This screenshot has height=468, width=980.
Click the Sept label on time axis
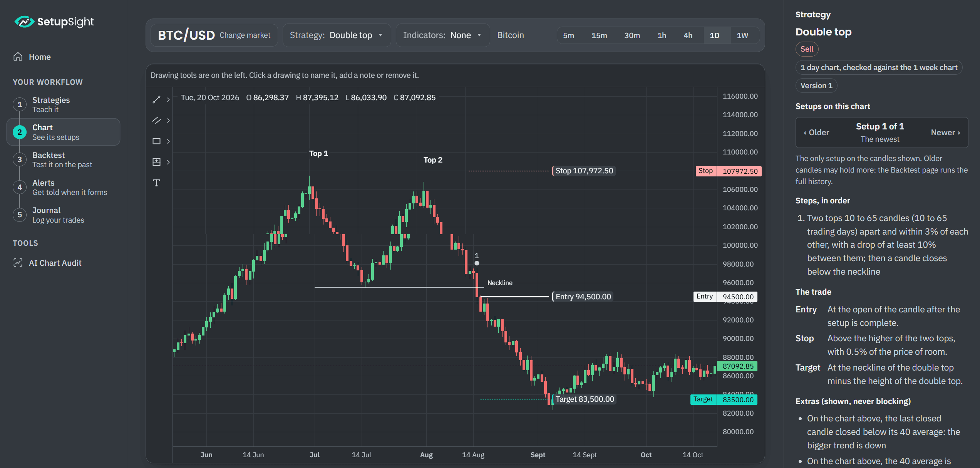[538, 455]
